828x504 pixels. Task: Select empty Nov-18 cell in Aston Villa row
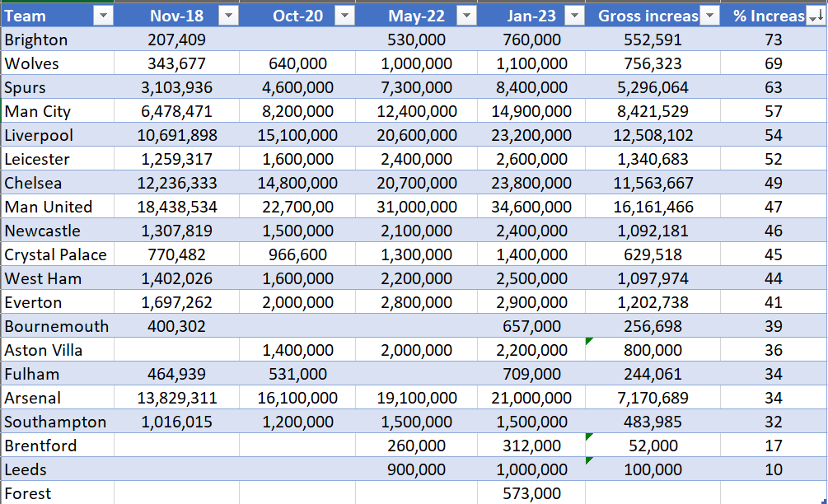pos(176,350)
